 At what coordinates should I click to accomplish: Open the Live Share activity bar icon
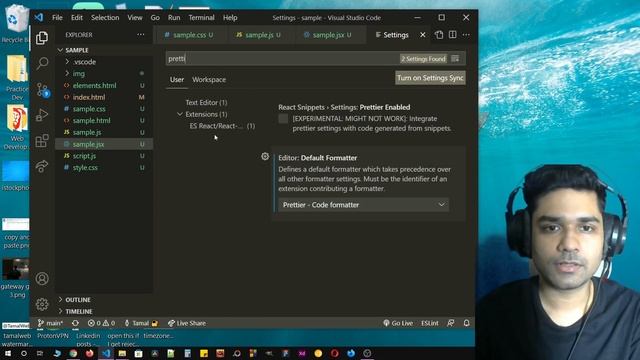42,166
